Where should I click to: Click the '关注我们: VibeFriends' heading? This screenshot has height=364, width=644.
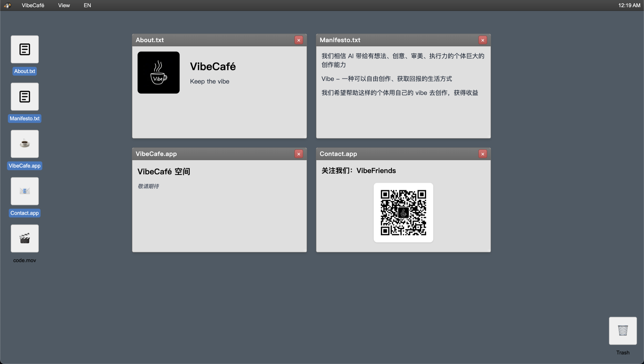pos(358,170)
